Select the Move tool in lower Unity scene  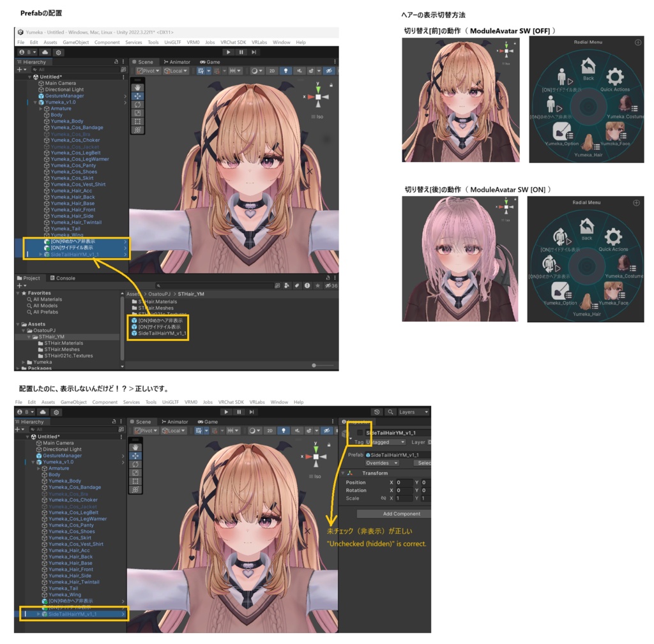pyautogui.click(x=135, y=456)
